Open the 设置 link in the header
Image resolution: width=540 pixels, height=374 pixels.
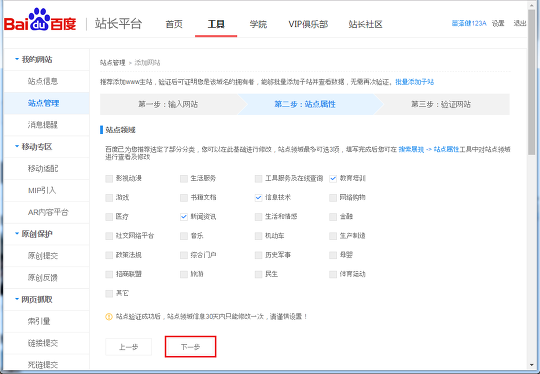tap(498, 23)
